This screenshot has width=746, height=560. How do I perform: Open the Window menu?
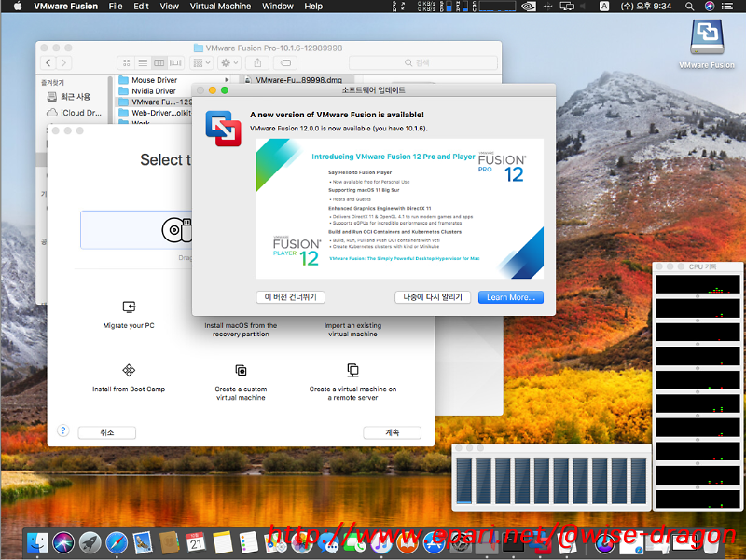pos(278,7)
